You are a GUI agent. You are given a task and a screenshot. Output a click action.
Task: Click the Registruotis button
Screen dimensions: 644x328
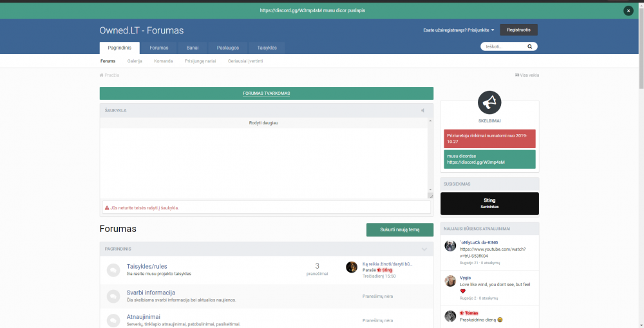(x=518, y=30)
